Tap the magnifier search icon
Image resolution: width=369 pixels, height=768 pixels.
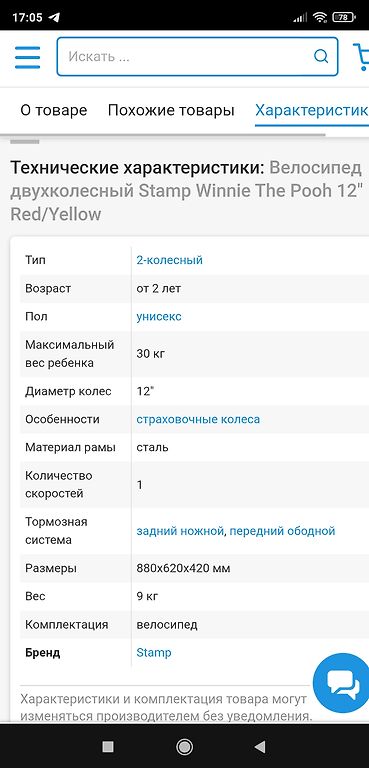321,57
